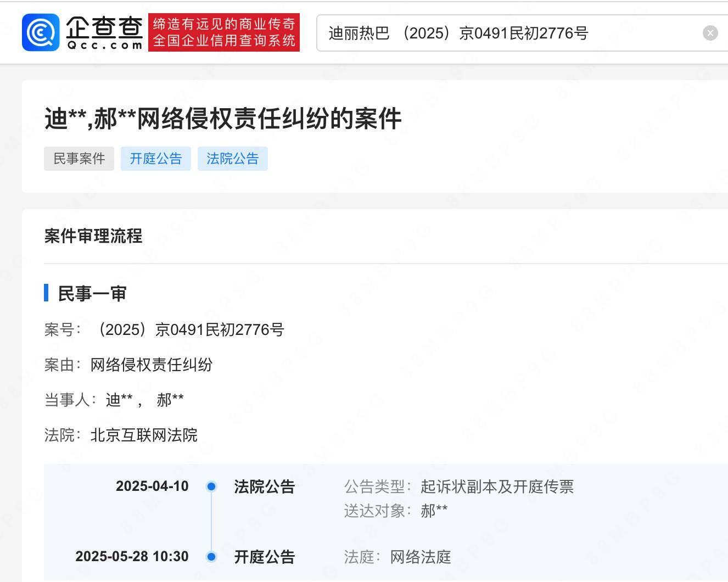Open the court link 北京互联网法院

pyautogui.click(x=144, y=435)
